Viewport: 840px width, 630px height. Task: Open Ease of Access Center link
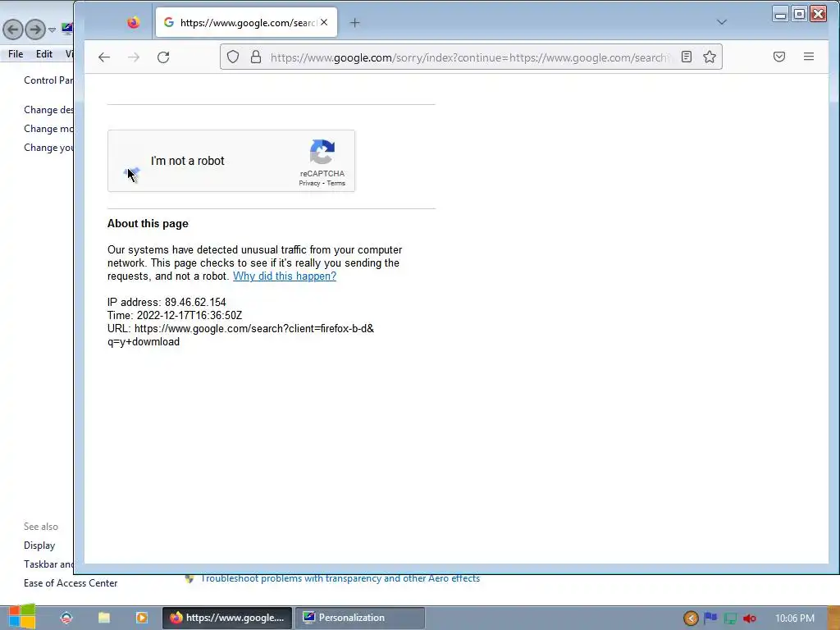[71, 583]
